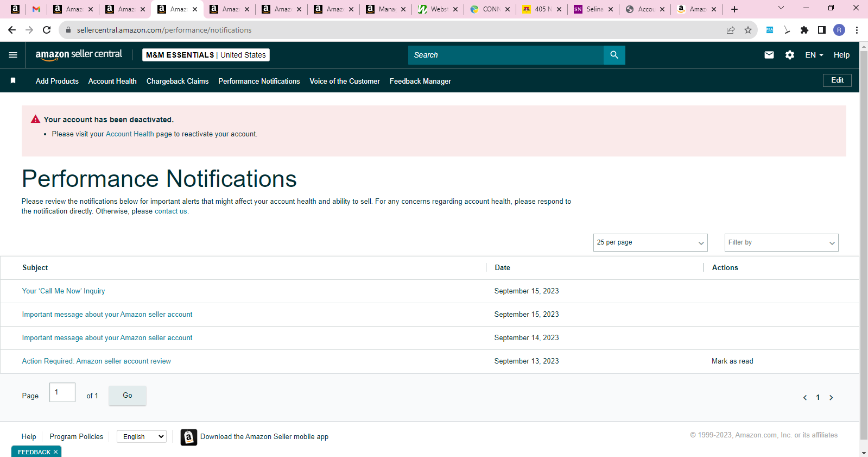
Task: Click Download the Amazon Seller mobile app
Action: tap(264, 437)
